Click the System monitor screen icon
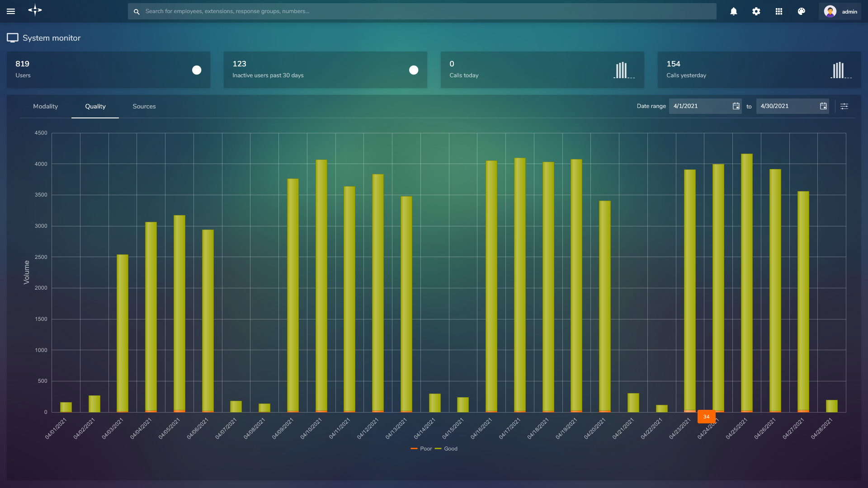Screen dimensions: 868x488 click(x=13, y=38)
